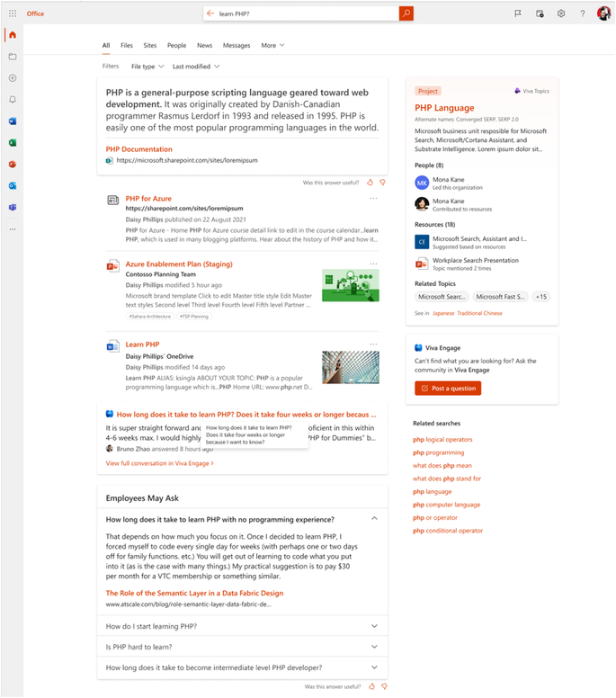Open Semantic Layer in Data Fabric link

(194, 593)
